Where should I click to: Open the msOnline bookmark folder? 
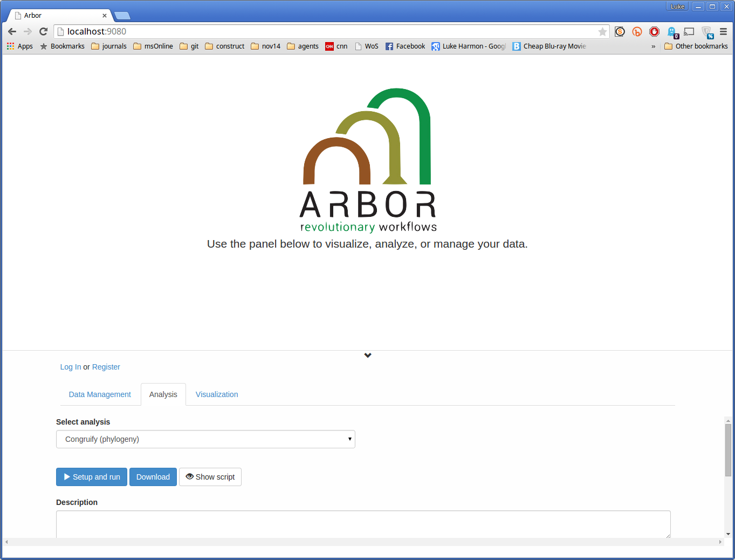coord(153,46)
